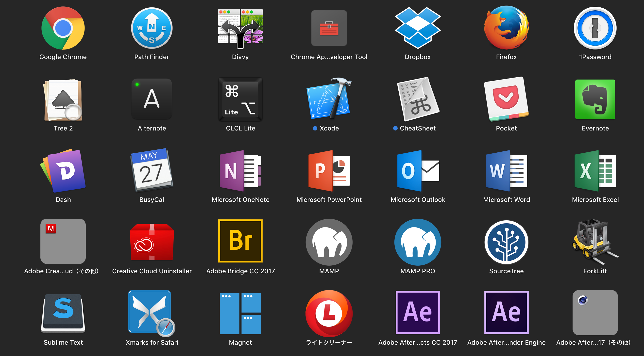Open the blue MAMP PRO icon
Viewport: 644px width, 356px height.
coord(418,242)
